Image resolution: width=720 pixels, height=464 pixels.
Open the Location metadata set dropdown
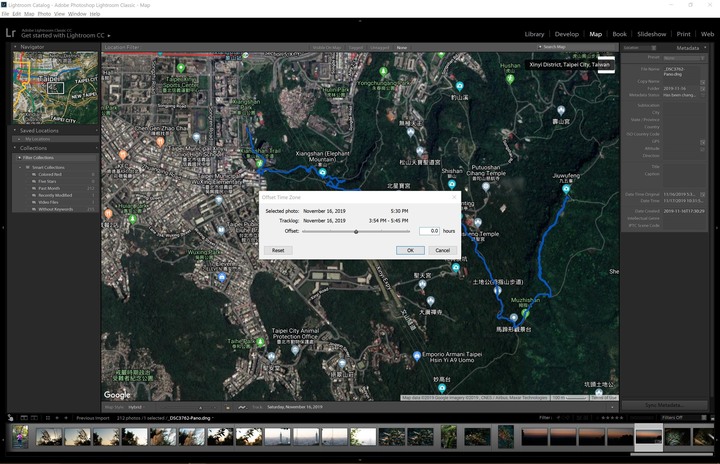click(640, 48)
